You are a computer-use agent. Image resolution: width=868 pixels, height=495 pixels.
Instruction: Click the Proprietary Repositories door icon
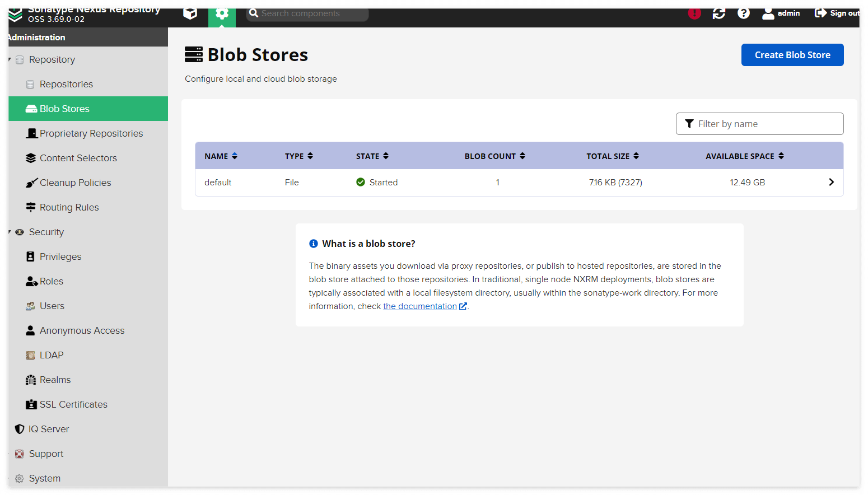pyautogui.click(x=31, y=133)
